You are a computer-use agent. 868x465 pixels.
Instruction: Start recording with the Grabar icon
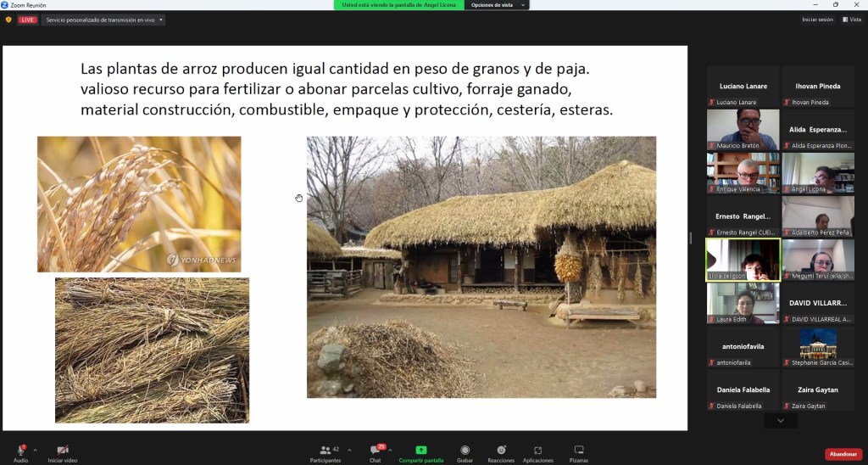pyautogui.click(x=465, y=450)
